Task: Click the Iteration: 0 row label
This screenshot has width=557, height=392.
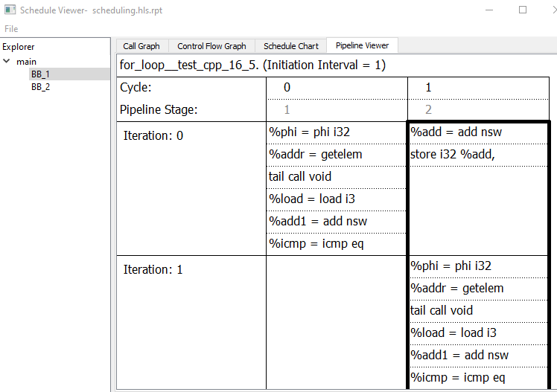Action: coord(153,135)
